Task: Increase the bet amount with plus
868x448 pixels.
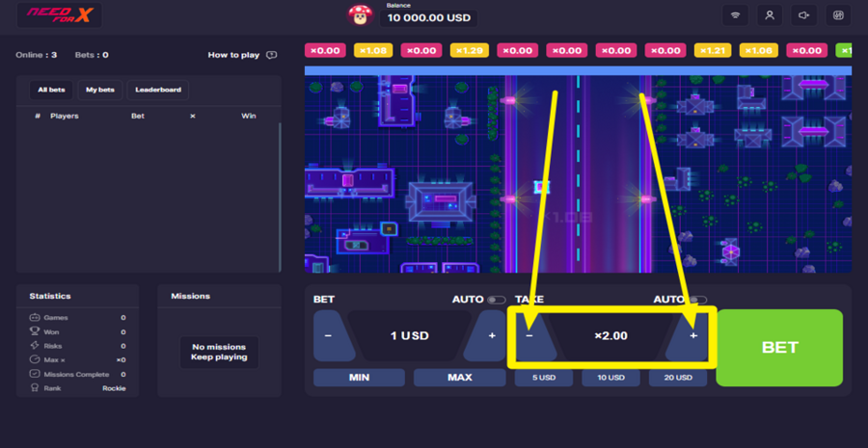Action: (491, 335)
